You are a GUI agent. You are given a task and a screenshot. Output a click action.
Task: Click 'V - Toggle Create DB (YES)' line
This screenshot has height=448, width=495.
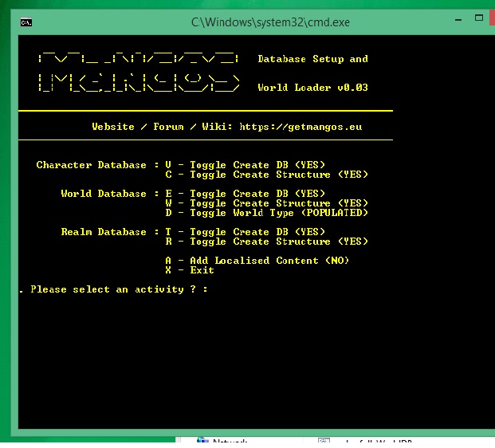pyautogui.click(x=245, y=165)
